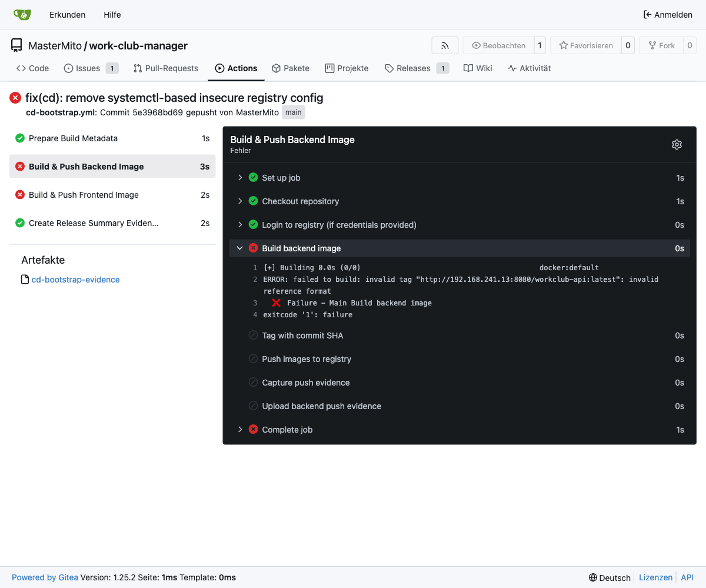Click the Gitea logo in the header
This screenshot has width=706, height=588.
22,15
